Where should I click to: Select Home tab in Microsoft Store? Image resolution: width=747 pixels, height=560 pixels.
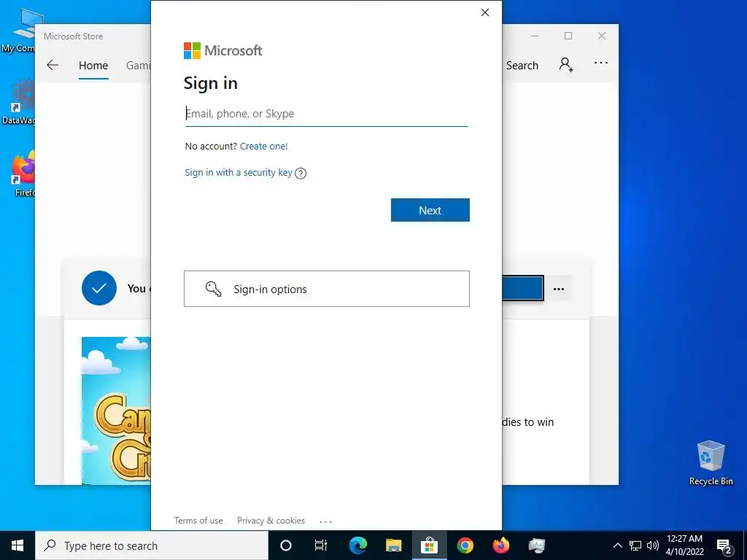point(93,65)
